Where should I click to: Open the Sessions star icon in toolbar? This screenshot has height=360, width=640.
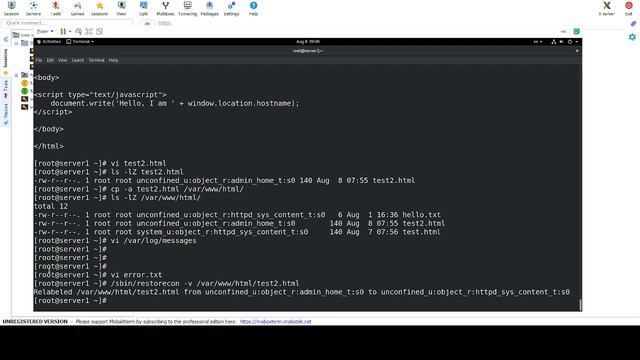99,8
